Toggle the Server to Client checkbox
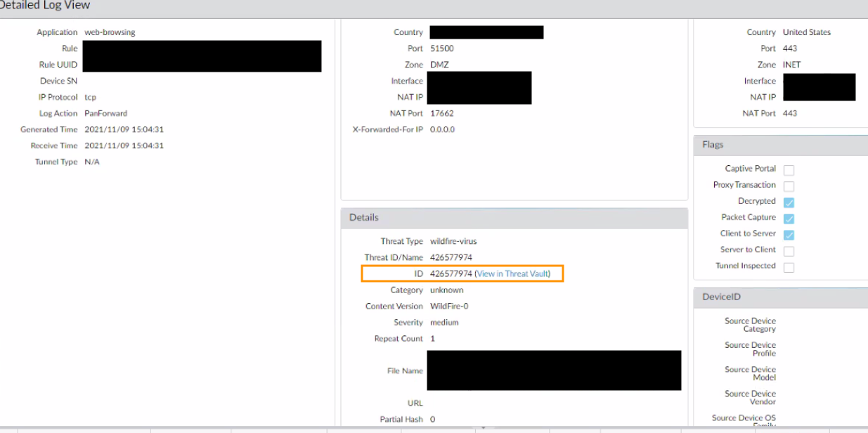The image size is (868, 433). pos(789,251)
